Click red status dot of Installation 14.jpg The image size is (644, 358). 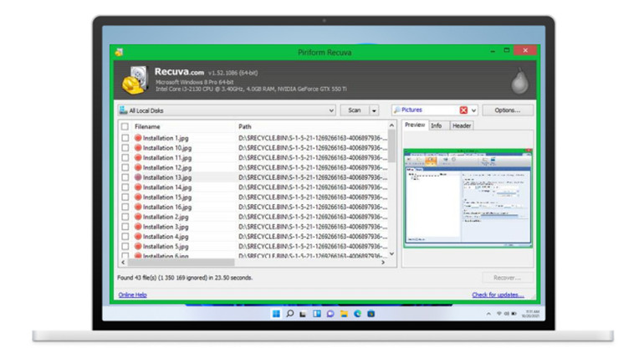coord(138,187)
